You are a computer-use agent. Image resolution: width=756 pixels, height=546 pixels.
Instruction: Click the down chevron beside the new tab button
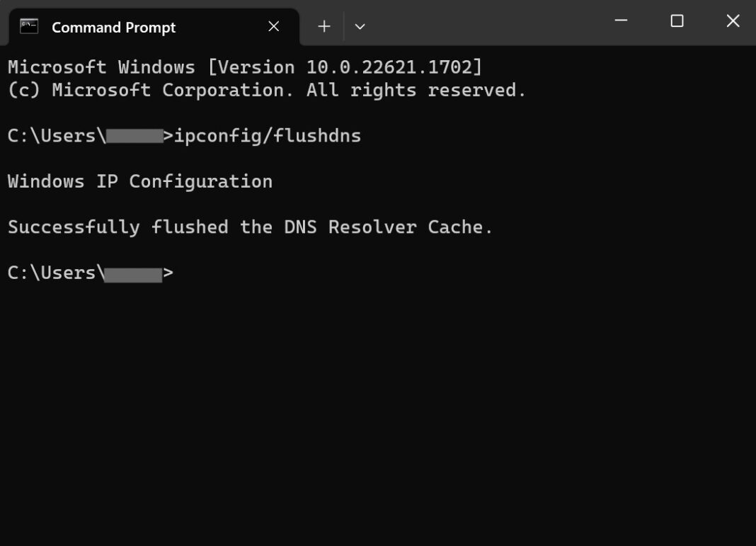point(360,26)
